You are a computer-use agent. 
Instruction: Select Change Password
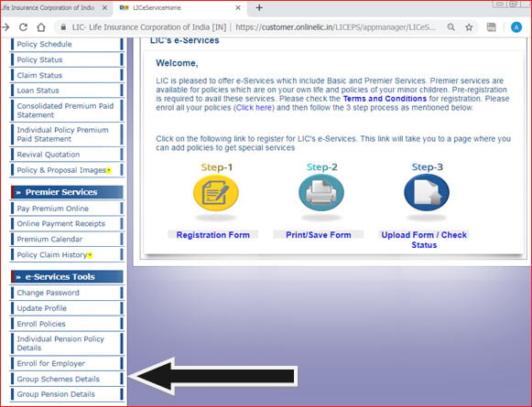tap(67, 293)
